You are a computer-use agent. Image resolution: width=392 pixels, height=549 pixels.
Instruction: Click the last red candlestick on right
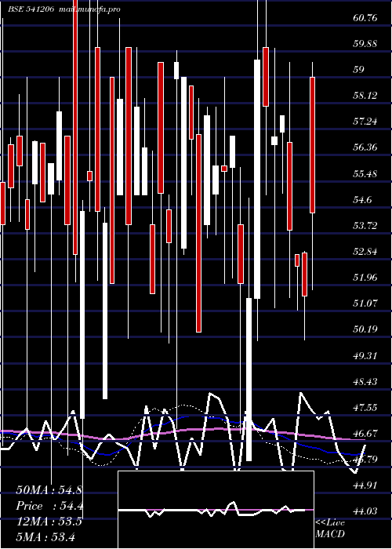pyautogui.click(x=312, y=145)
